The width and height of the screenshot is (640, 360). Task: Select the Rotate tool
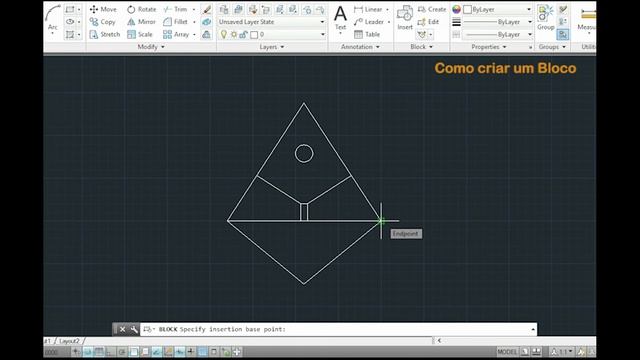(x=142, y=9)
